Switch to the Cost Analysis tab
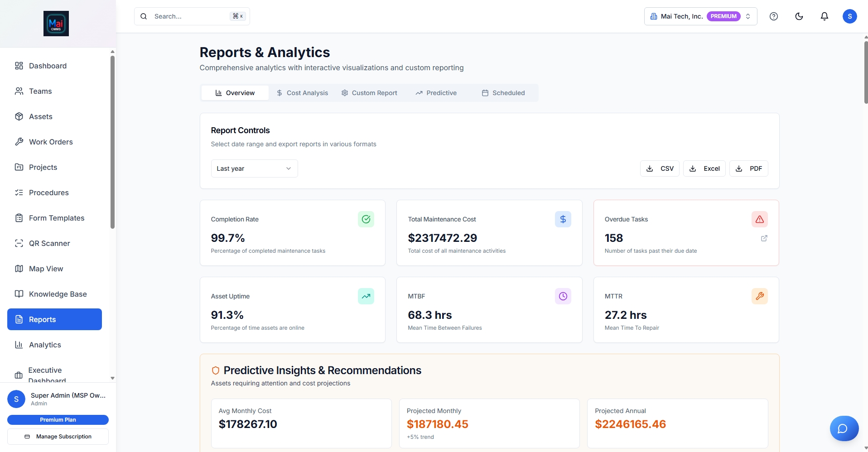 pos(302,92)
